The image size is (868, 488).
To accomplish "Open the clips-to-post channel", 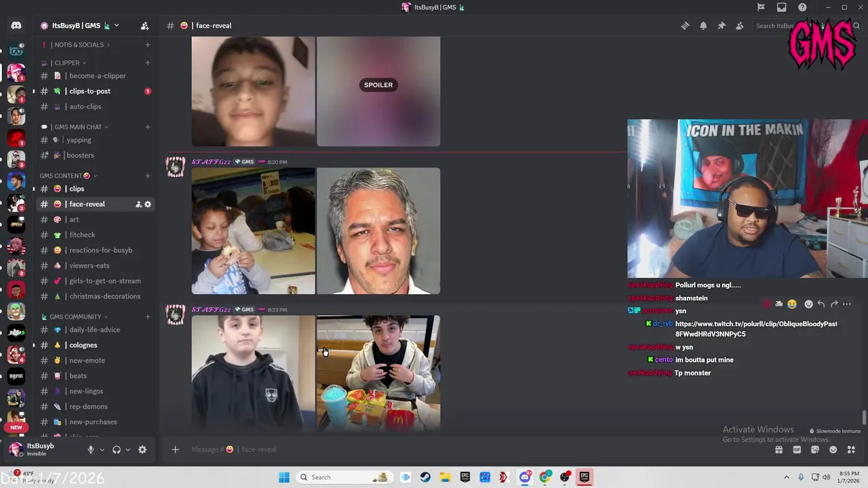I will tap(95, 91).
